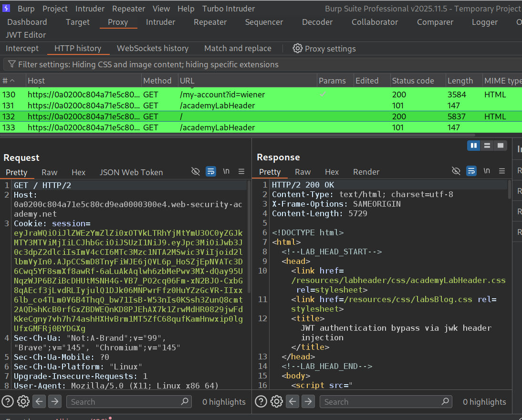Go to previous match in Request search
This screenshot has height=420, width=522.
[40, 401]
